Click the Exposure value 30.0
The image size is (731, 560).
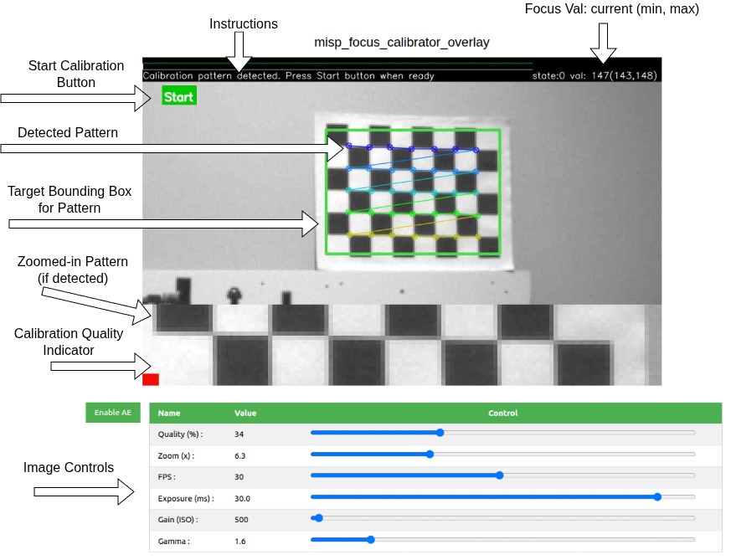(x=241, y=498)
